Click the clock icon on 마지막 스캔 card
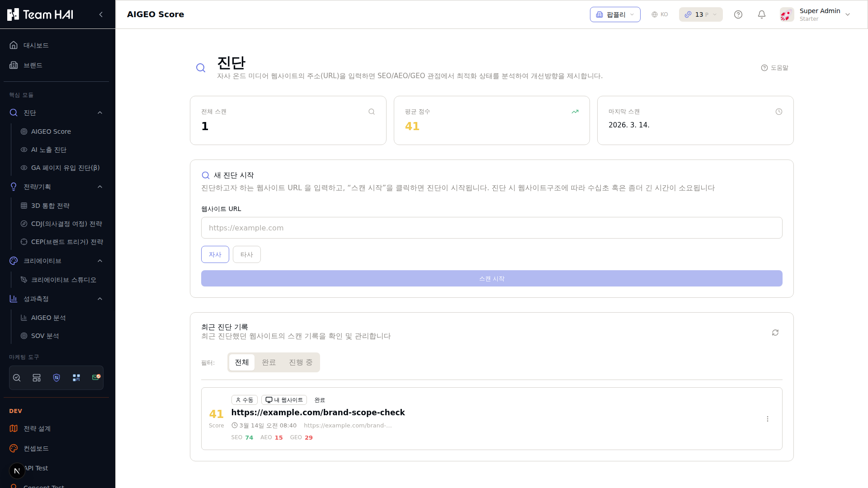 click(779, 112)
